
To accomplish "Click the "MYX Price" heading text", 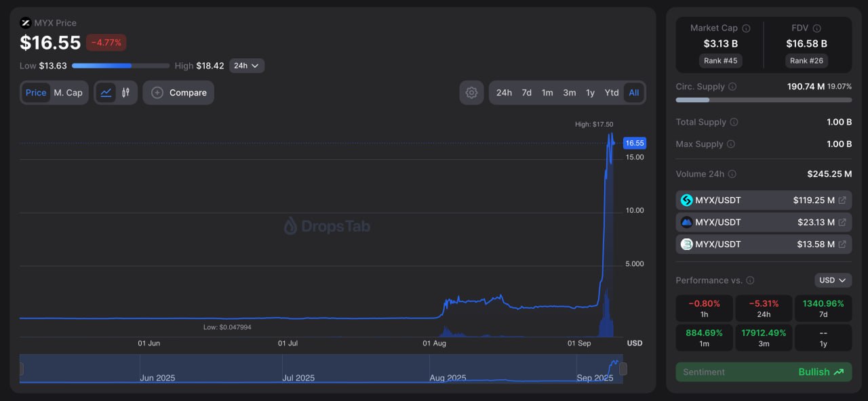I will click(56, 23).
